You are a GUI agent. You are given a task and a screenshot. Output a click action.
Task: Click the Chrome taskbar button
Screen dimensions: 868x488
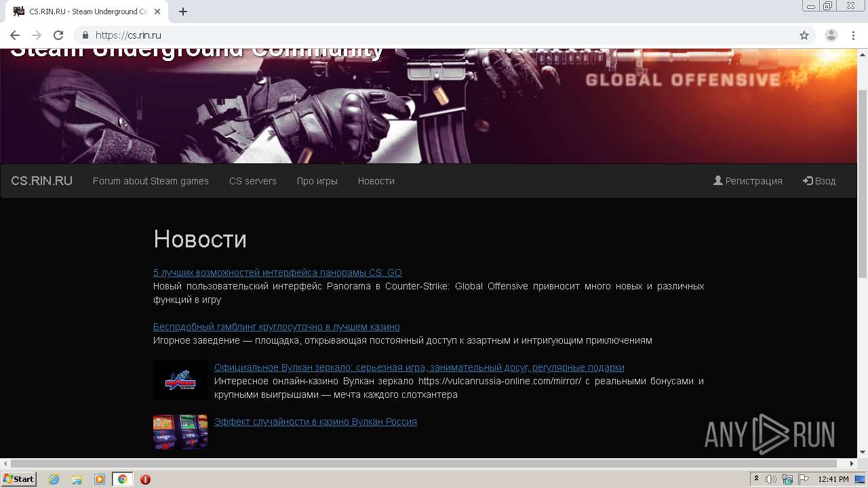(x=122, y=479)
